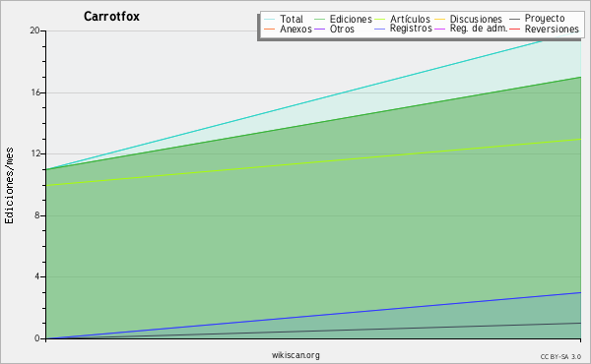Click the 8 y-axis tick label

[37, 215]
